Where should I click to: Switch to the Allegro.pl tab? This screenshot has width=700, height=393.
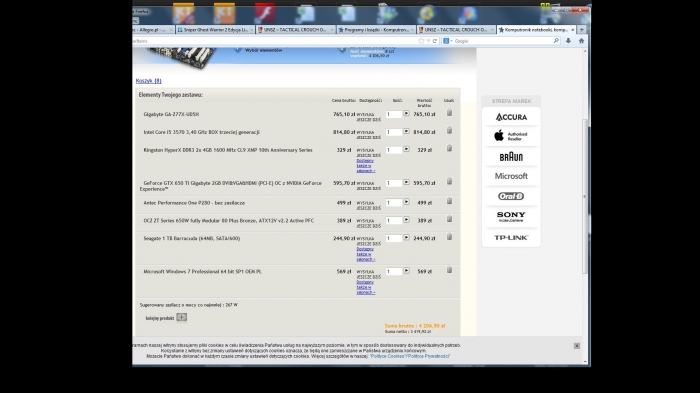(x=153, y=29)
